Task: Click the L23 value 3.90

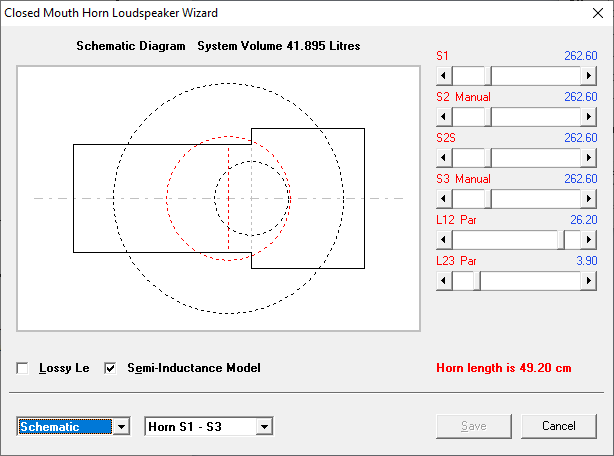Action: 587,261
